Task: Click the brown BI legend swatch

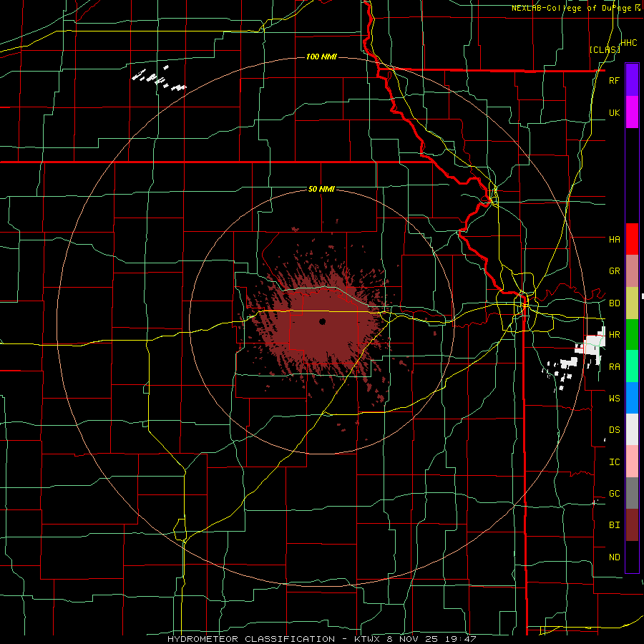Action: tap(632, 525)
